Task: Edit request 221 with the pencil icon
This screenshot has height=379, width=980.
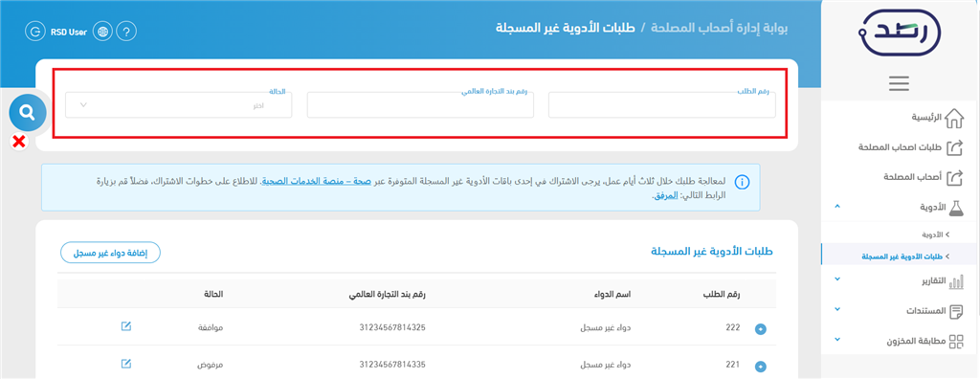Action: coord(125,364)
